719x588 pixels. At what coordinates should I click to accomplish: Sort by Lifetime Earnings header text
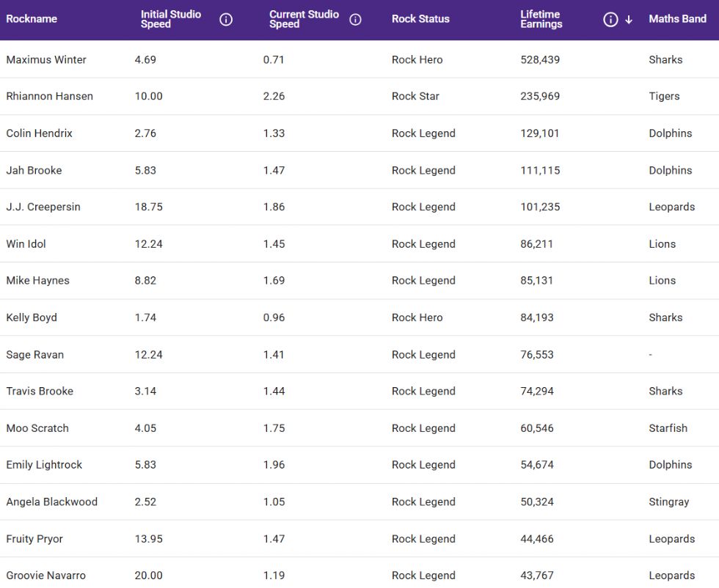point(541,19)
